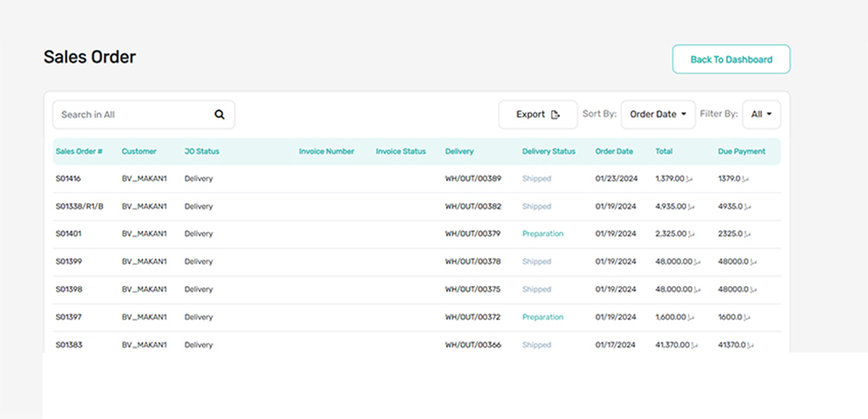Click the Delivery column header
Image resolution: width=868 pixels, height=419 pixels.
[459, 151]
